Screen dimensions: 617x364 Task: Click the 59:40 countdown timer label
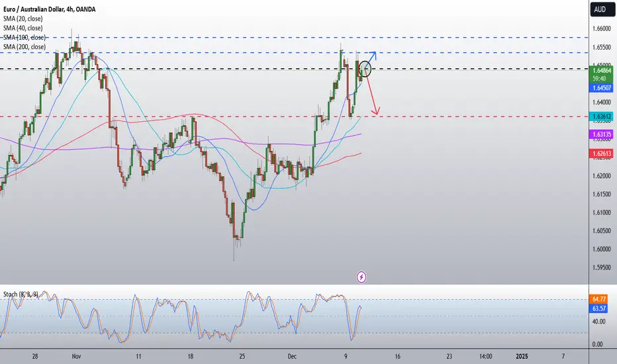599,78
